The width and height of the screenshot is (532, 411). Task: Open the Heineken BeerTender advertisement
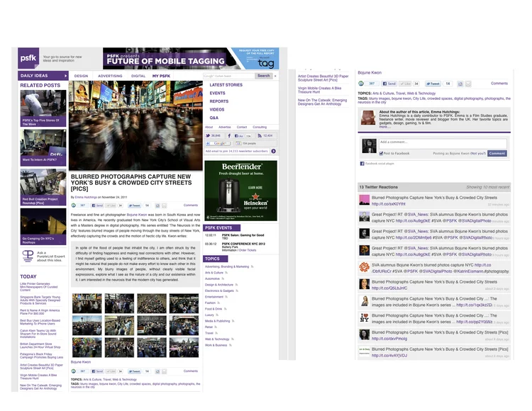pyautogui.click(x=241, y=191)
